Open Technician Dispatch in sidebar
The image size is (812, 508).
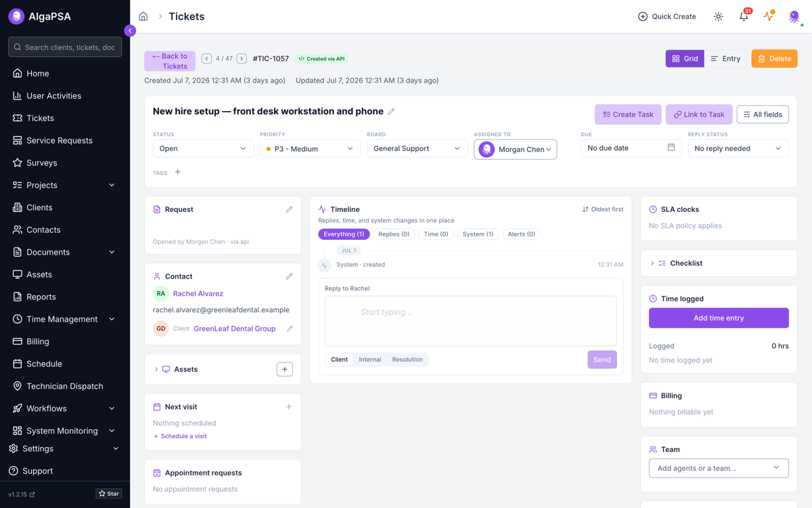[65, 386]
